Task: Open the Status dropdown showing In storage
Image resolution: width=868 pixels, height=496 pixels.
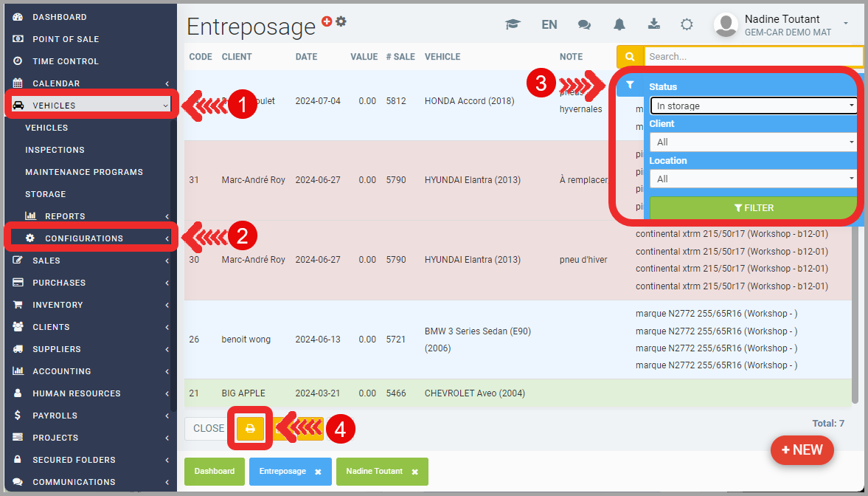Action: coord(752,106)
